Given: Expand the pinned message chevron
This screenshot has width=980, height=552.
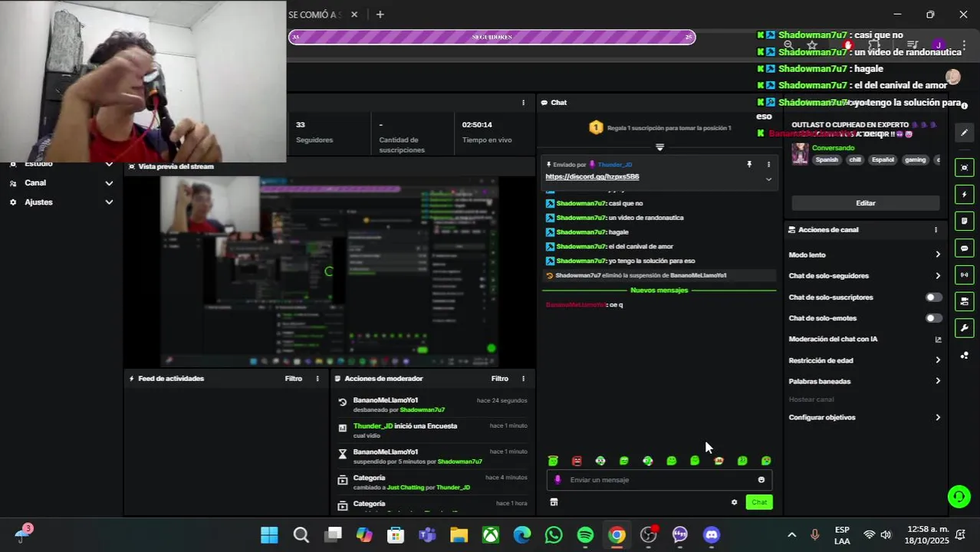Looking at the screenshot, I should coord(768,179).
